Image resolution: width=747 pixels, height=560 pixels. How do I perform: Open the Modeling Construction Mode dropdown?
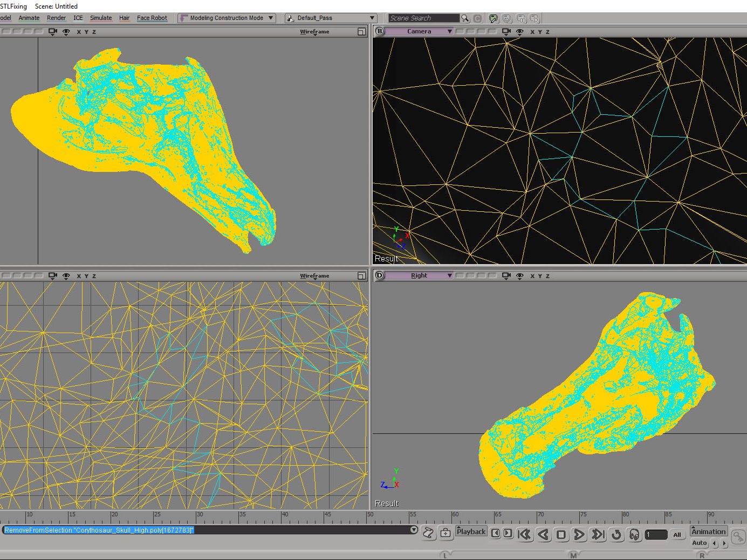click(x=227, y=18)
